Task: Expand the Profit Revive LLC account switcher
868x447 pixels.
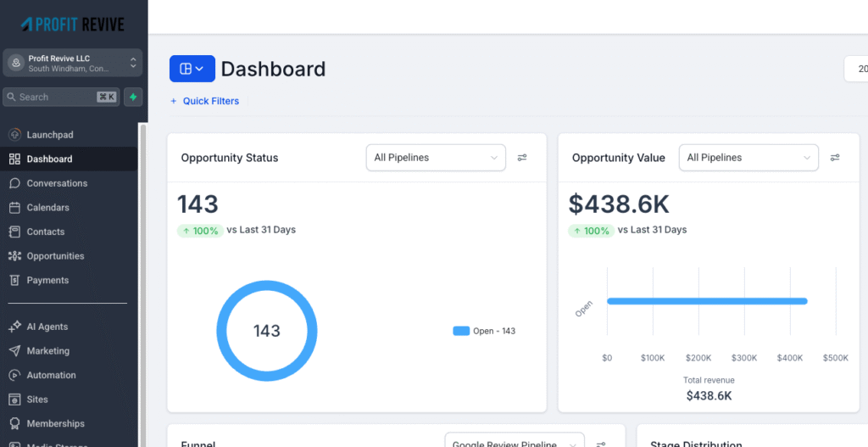Action: coord(72,63)
